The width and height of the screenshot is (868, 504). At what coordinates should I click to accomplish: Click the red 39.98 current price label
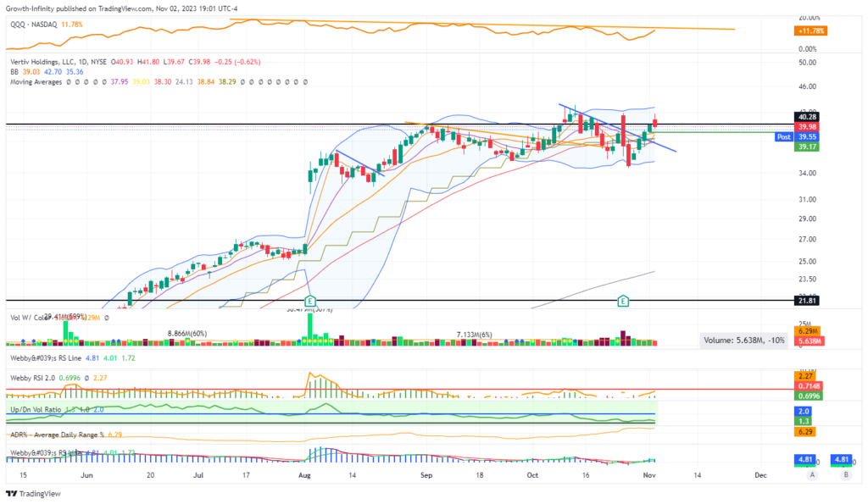(x=810, y=126)
